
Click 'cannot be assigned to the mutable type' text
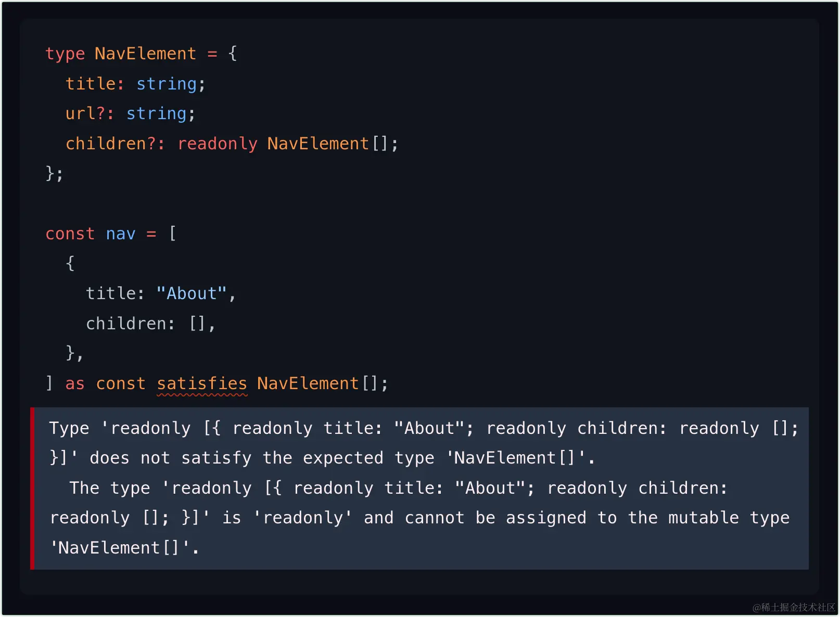pyautogui.click(x=597, y=518)
